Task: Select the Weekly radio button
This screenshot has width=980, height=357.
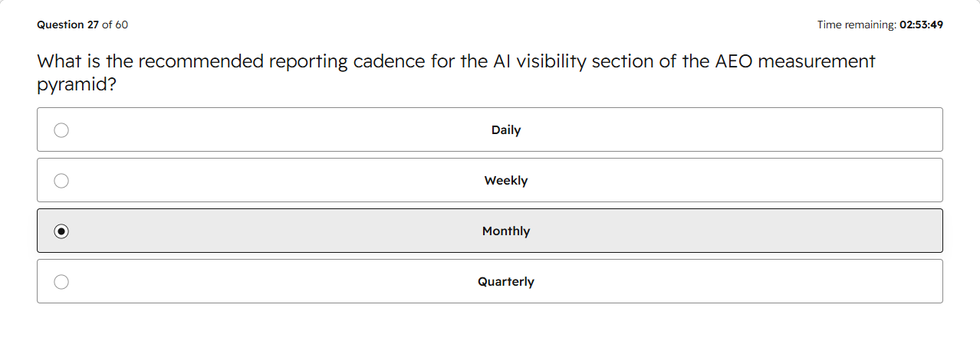Action: pos(61,181)
